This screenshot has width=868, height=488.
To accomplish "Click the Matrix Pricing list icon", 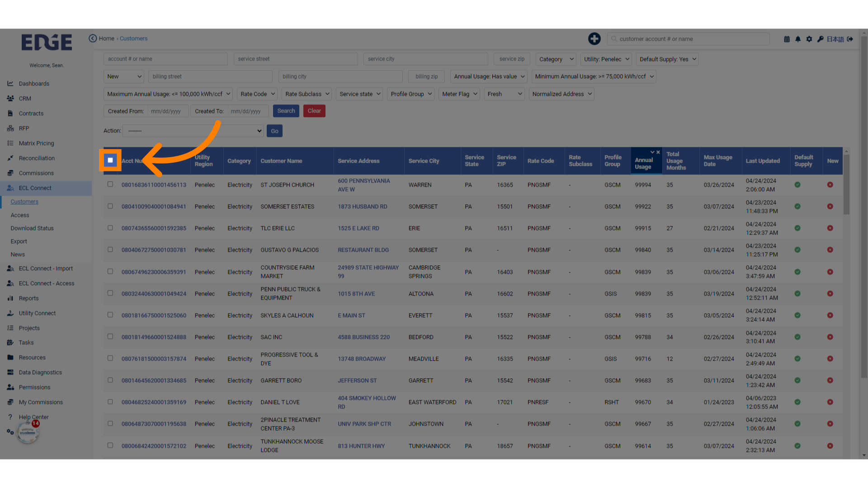I will [10, 143].
